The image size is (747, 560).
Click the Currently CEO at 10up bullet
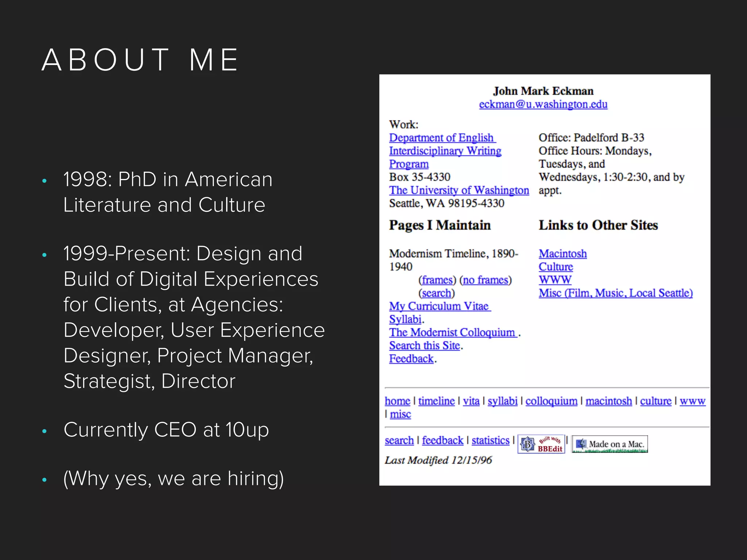click(x=166, y=429)
